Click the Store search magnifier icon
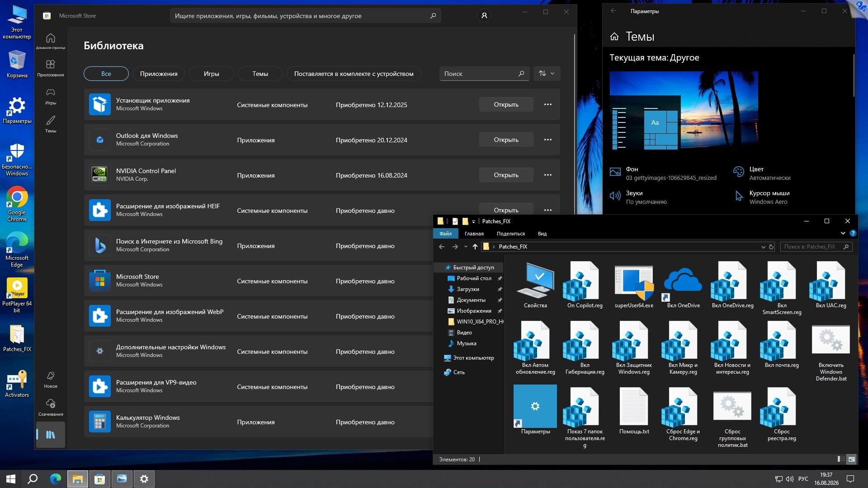 (x=433, y=16)
